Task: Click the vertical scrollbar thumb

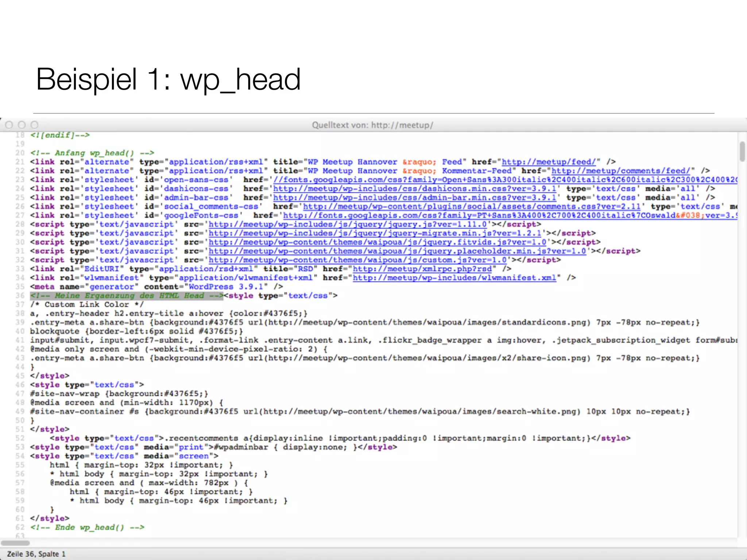Action: (742, 151)
